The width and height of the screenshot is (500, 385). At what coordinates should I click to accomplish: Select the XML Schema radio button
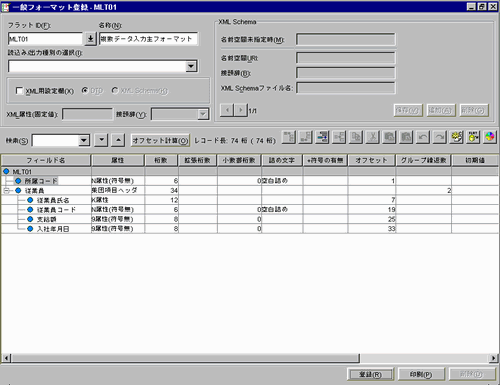click(115, 90)
